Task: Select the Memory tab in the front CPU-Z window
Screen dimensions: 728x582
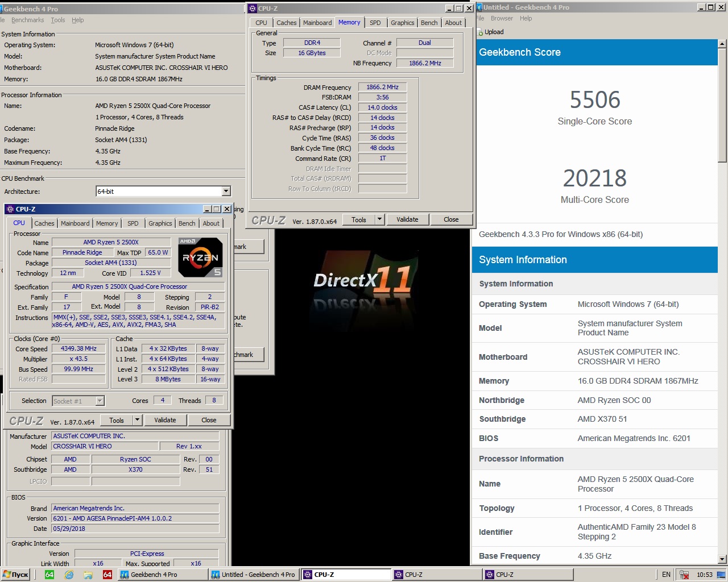Action: click(107, 223)
